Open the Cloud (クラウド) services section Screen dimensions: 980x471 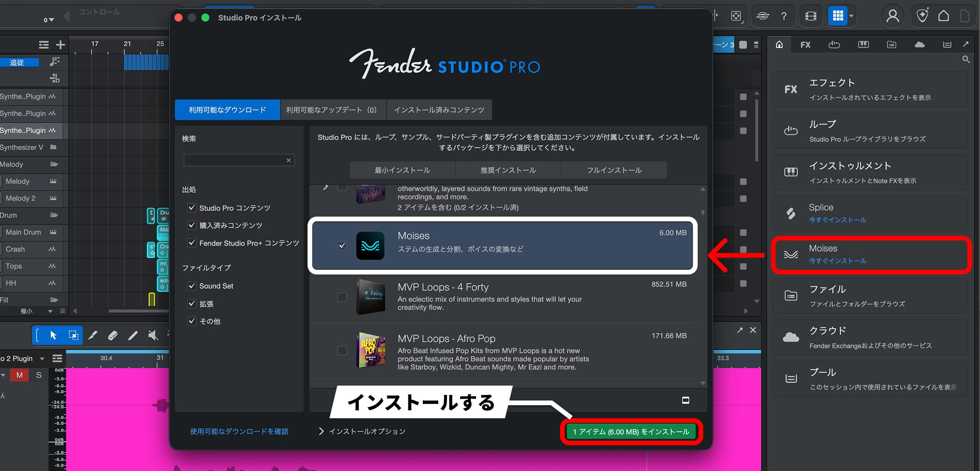click(x=870, y=337)
